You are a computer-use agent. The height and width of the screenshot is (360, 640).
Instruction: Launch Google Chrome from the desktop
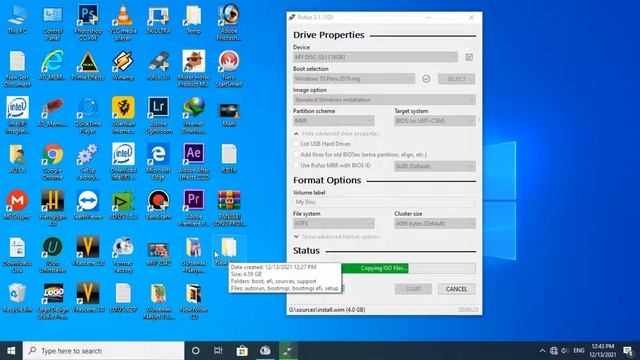coord(53,162)
